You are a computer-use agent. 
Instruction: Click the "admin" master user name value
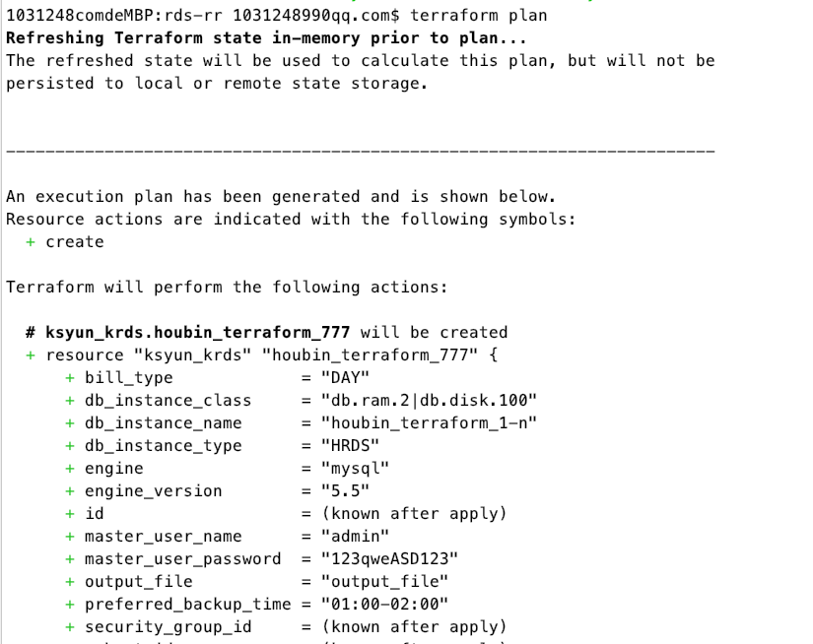(x=355, y=537)
